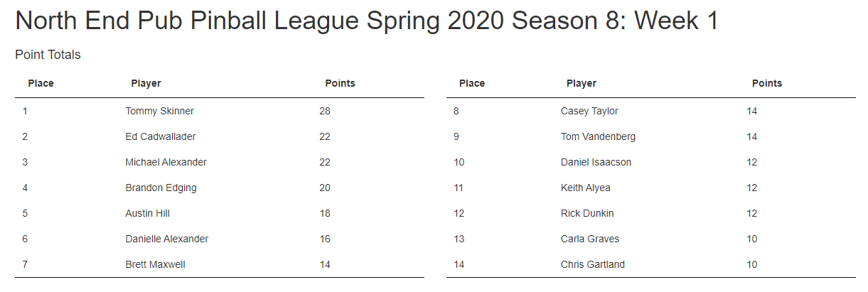Click on Keith Alyea's name

pos(585,188)
